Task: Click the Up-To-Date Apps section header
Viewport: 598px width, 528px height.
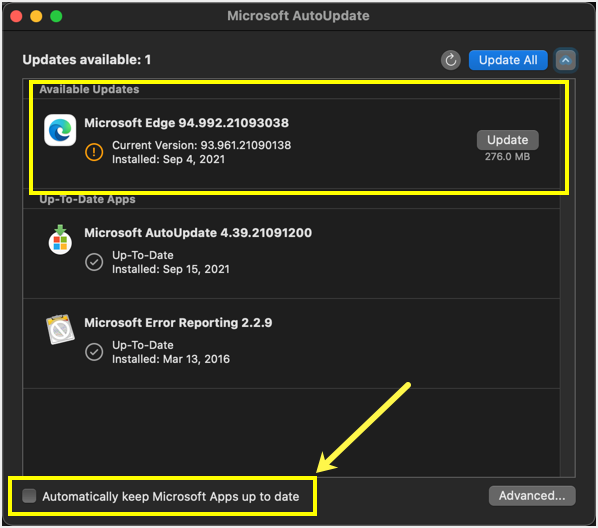Action: pos(87,199)
